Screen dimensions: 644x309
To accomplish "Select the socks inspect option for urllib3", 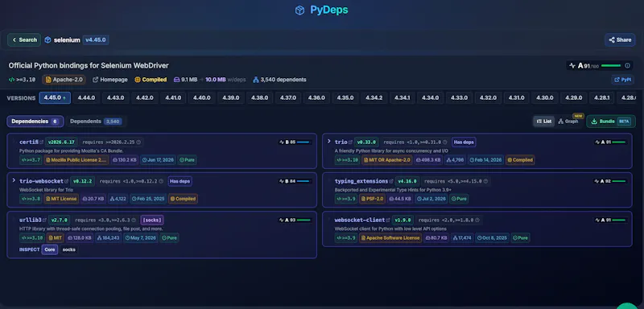I will pos(69,249).
